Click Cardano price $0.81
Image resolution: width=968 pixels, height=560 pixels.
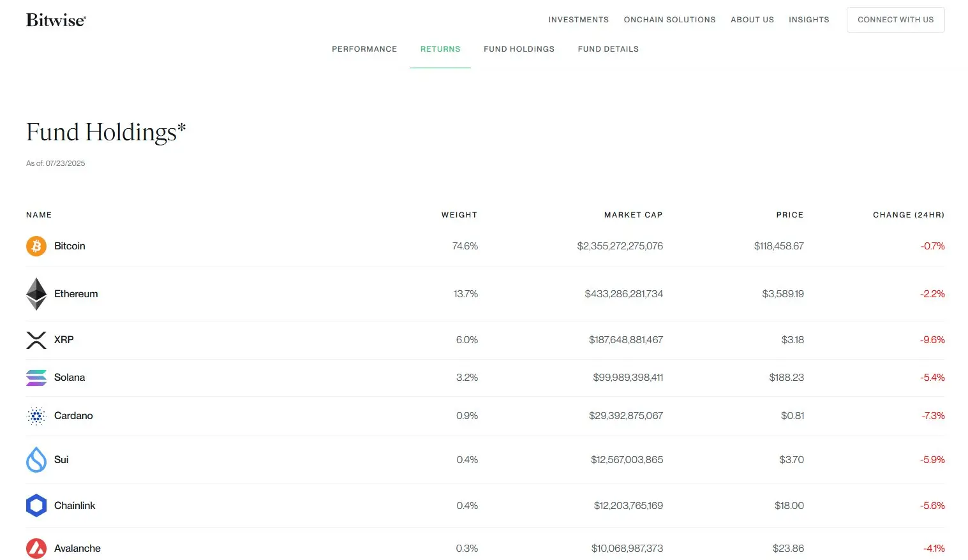tap(793, 416)
